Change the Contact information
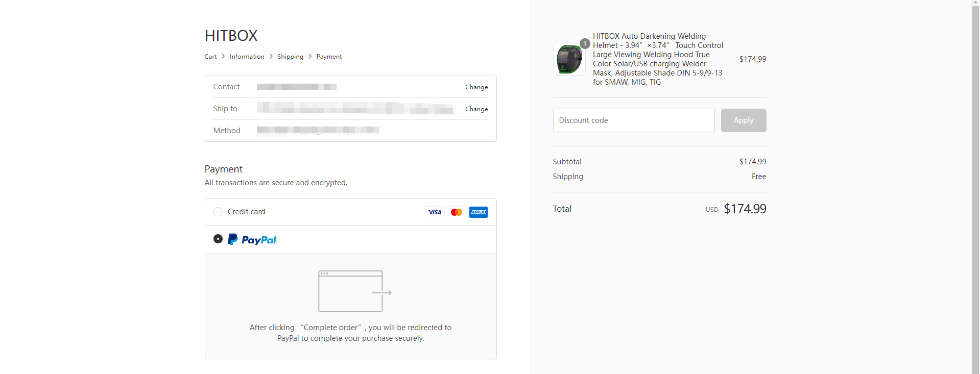 (x=476, y=87)
